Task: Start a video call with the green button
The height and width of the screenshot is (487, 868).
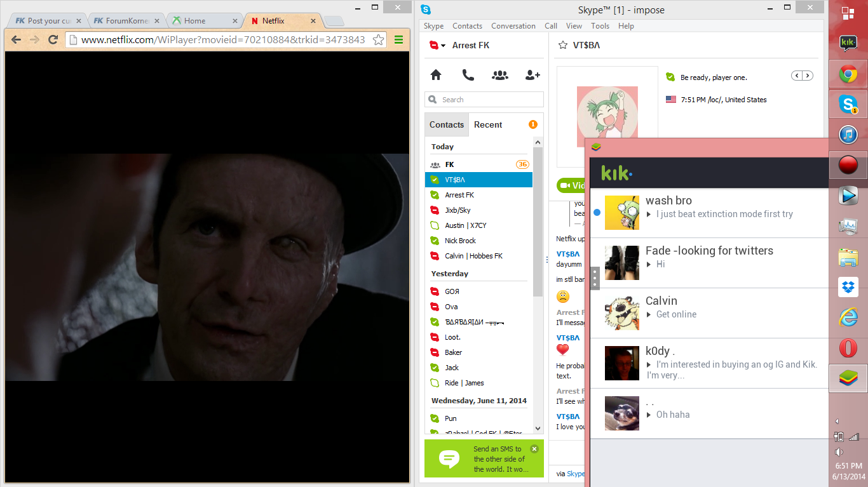Action: point(571,185)
